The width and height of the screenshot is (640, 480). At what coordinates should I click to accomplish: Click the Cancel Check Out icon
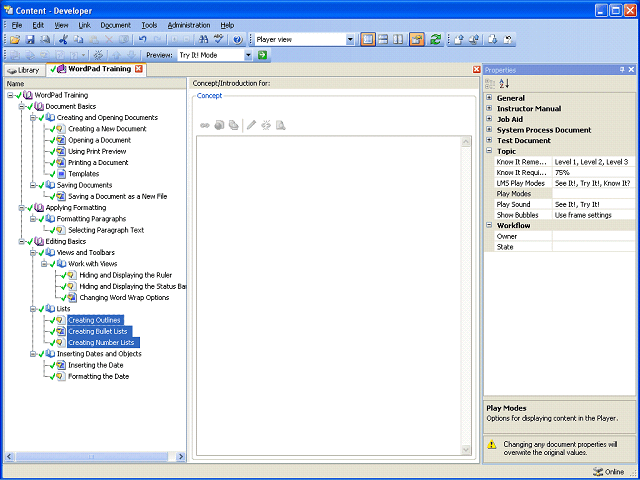(x=508, y=40)
